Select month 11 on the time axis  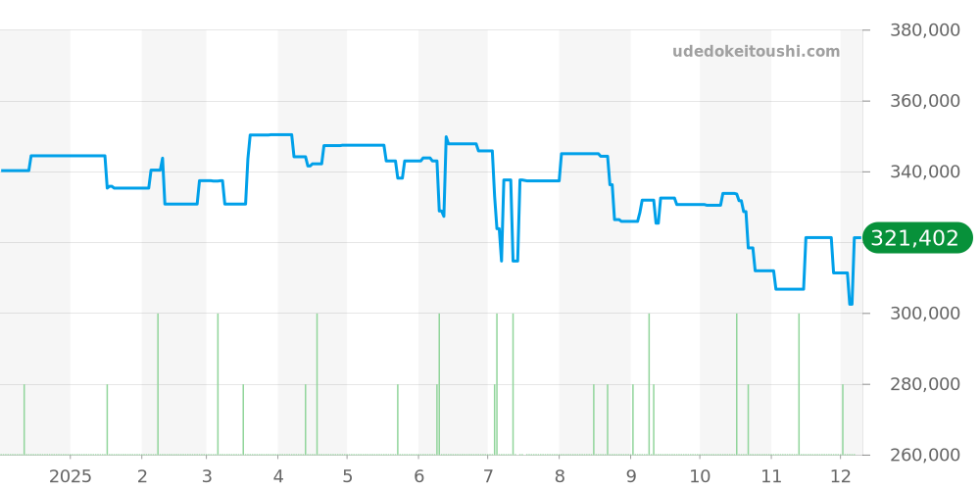pos(771,476)
